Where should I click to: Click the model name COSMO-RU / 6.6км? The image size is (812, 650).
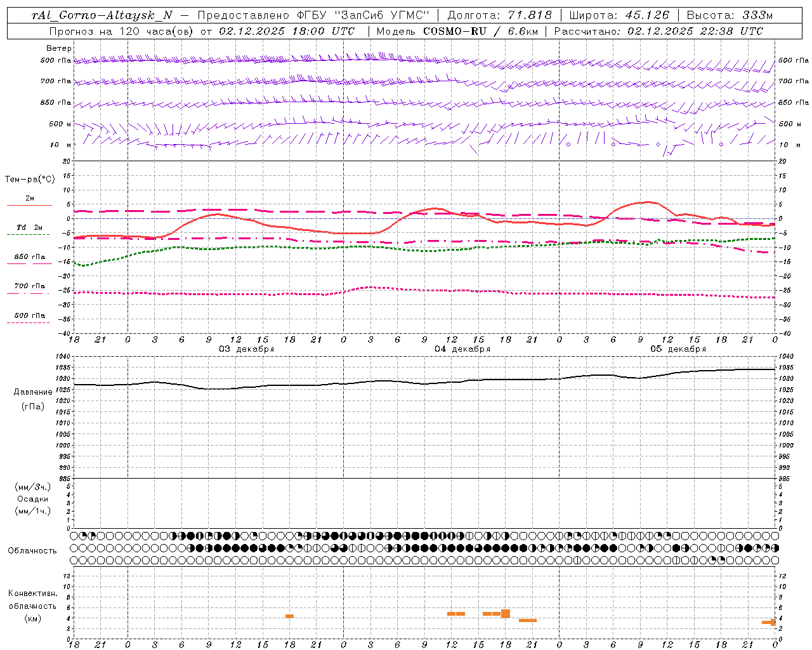tap(480, 31)
